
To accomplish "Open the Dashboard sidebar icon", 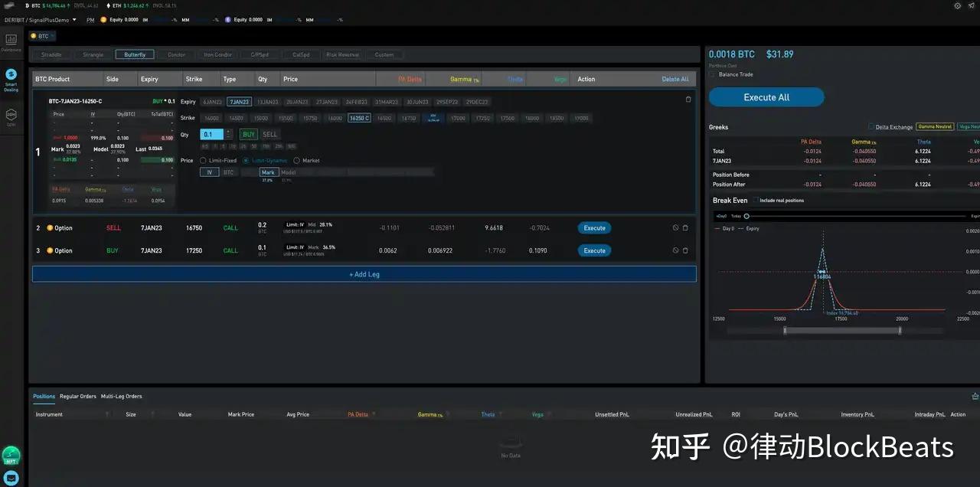I will [x=11, y=41].
